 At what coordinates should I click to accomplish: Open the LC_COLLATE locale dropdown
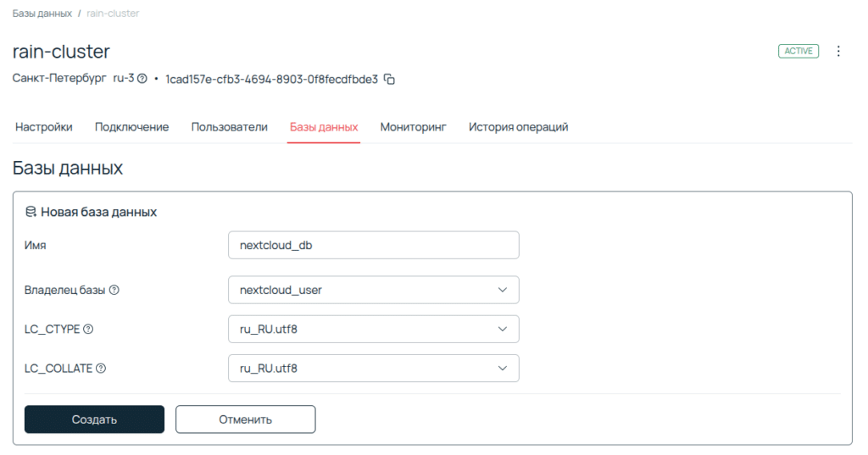tap(374, 369)
